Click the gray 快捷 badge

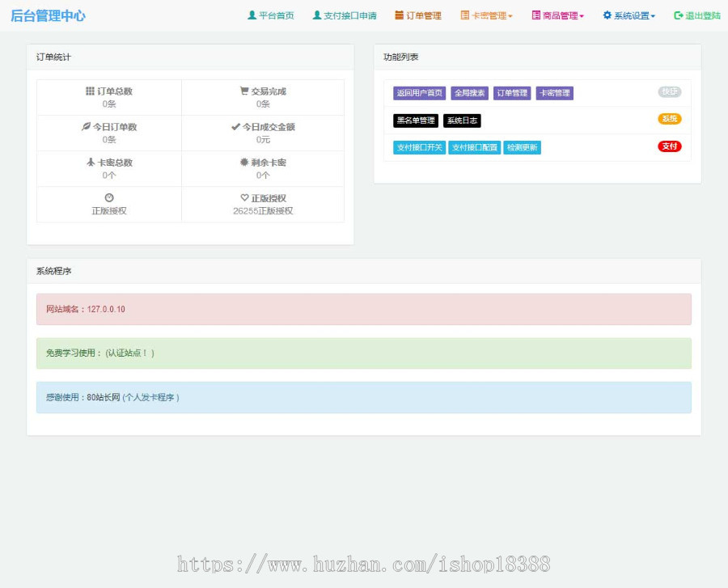coord(670,92)
